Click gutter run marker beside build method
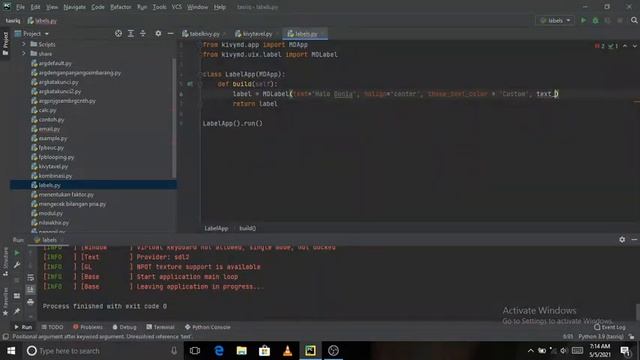The image size is (640, 360). pyautogui.click(x=190, y=84)
